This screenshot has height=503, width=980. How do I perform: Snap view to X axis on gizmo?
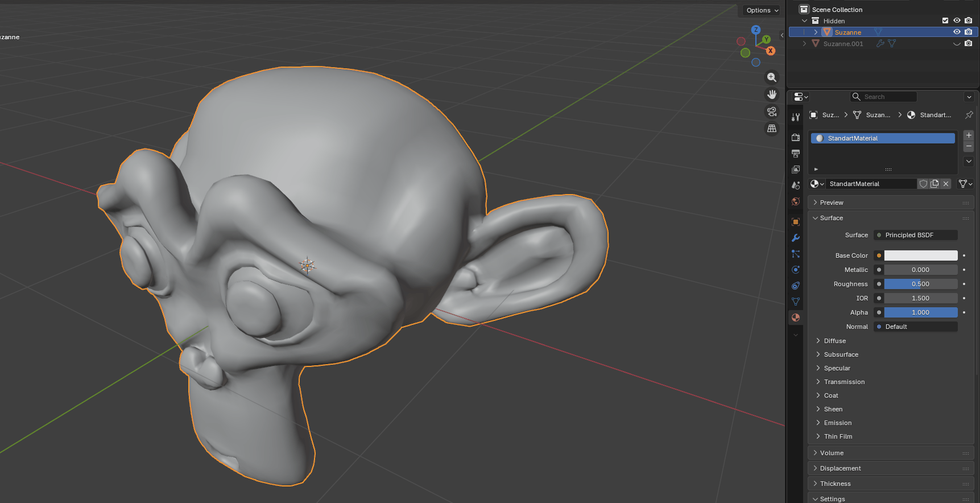tap(771, 51)
